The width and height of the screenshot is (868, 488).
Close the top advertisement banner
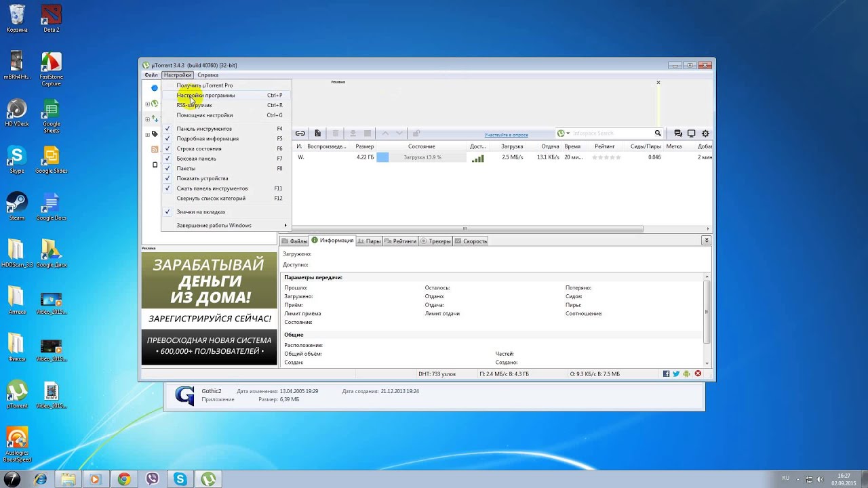tap(658, 83)
